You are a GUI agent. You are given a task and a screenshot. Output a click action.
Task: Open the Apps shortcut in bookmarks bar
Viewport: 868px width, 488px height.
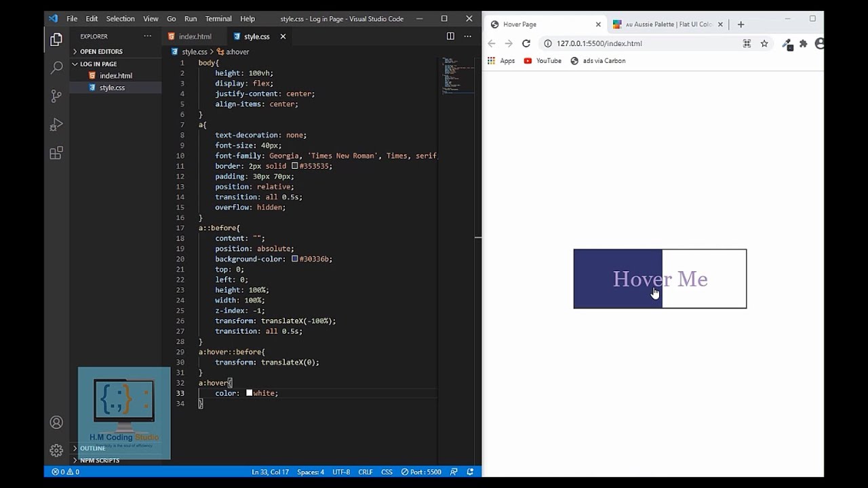tap(501, 61)
